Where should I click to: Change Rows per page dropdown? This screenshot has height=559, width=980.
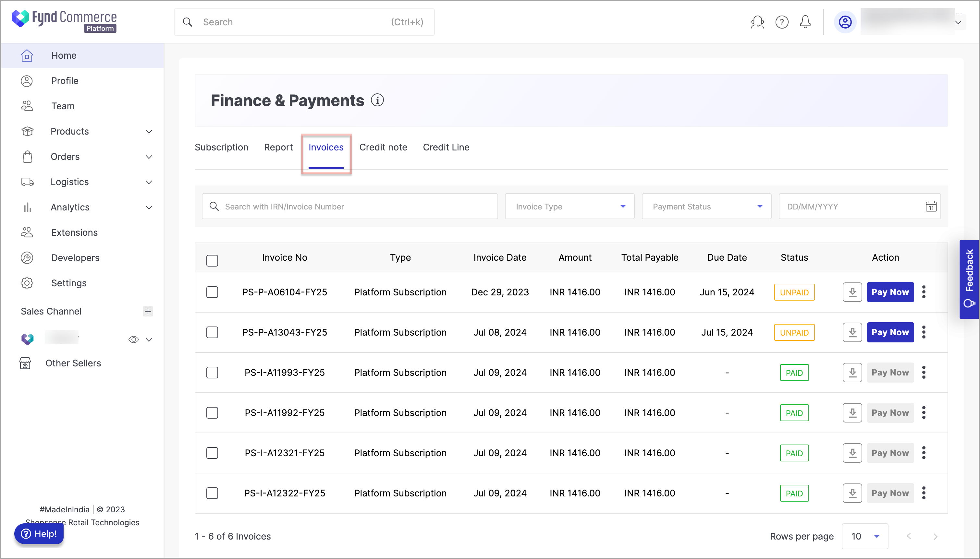tap(864, 536)
